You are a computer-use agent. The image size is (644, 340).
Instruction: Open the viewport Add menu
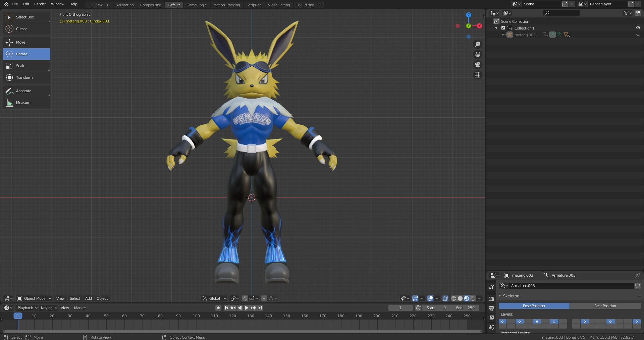point(88,298)
